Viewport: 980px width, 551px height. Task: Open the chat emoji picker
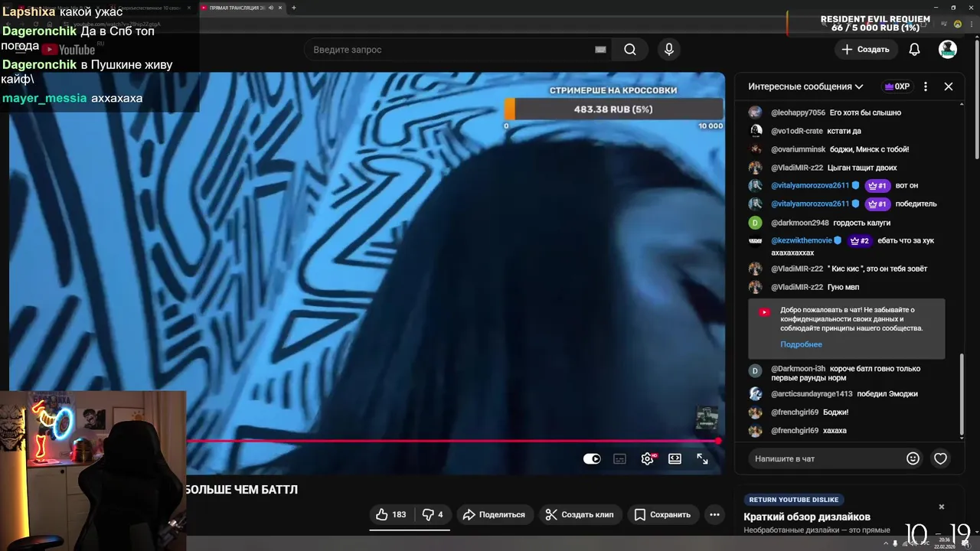pos(913,458)
